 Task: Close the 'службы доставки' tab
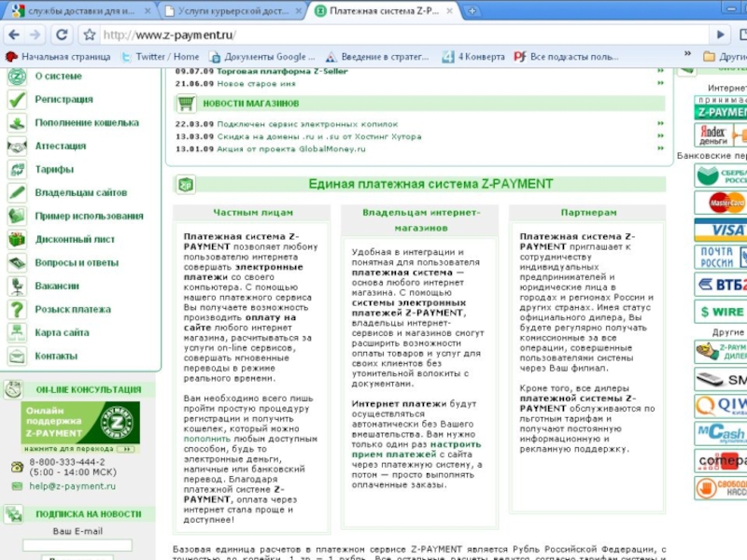[x=148, y=10]
